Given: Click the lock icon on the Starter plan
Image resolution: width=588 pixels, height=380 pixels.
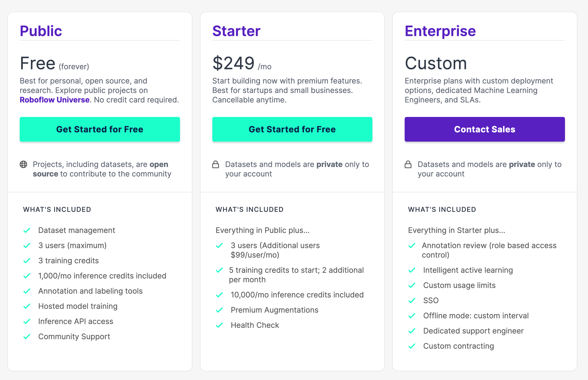Looking at the screenshot, I should coord(216,164).
